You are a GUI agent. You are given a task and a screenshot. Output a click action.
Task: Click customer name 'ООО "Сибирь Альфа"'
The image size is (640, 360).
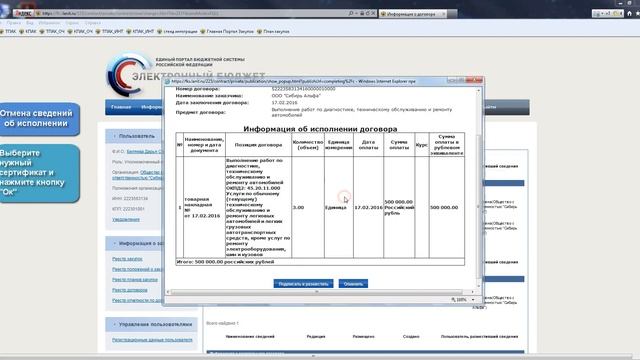[296, 96]
